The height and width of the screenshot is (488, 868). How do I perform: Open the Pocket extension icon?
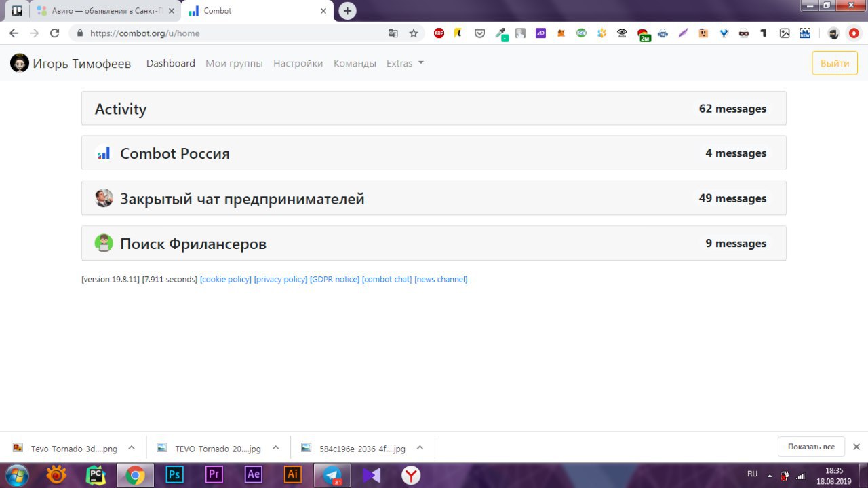tap(479, 33)
